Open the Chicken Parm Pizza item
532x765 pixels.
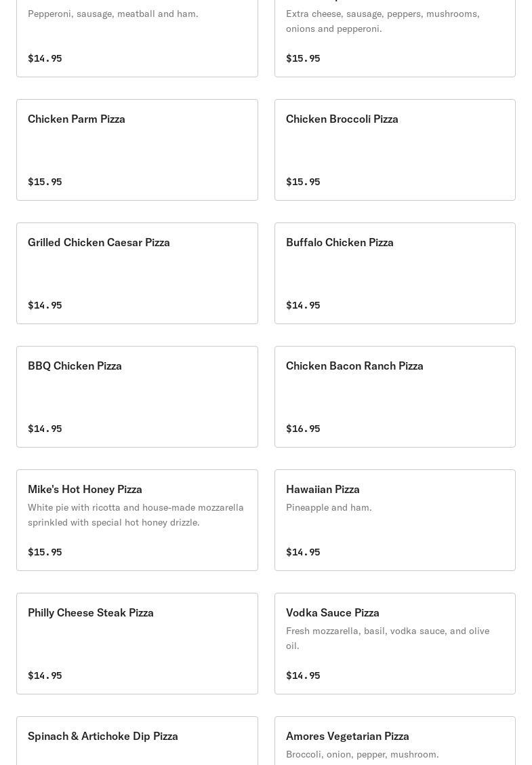[x=137, y=150]
